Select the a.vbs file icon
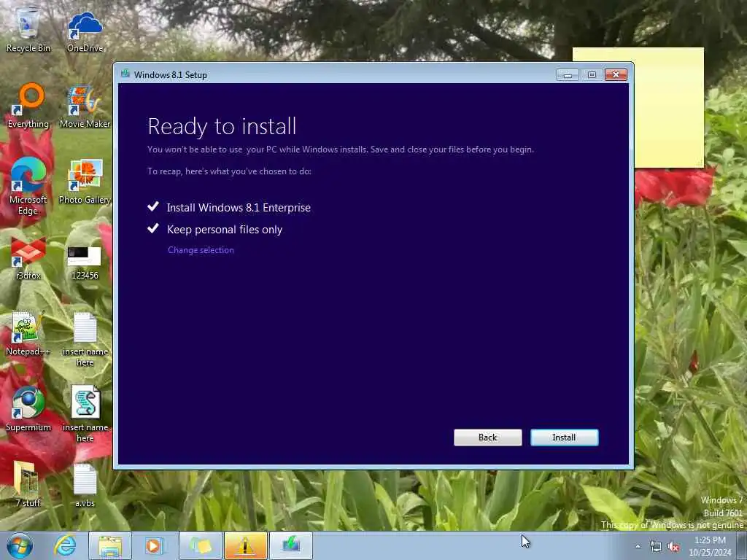This screenshot has width=747, height=560. tap(85, 485)
